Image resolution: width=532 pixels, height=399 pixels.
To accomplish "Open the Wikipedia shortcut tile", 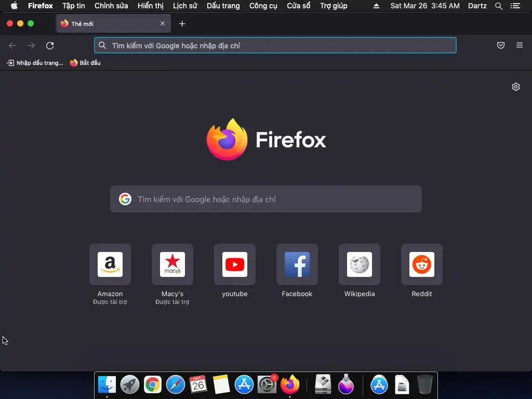I will (x=360, y=264).
